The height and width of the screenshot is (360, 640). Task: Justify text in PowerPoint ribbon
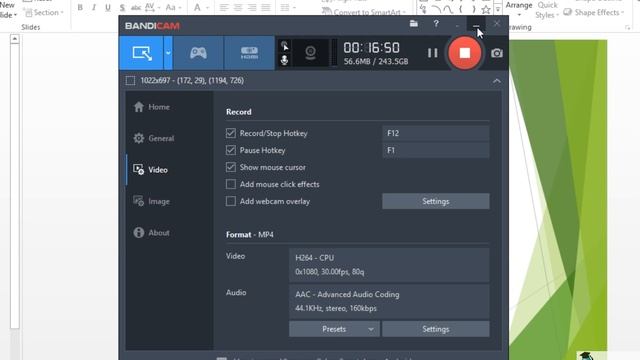pos(265,7)
